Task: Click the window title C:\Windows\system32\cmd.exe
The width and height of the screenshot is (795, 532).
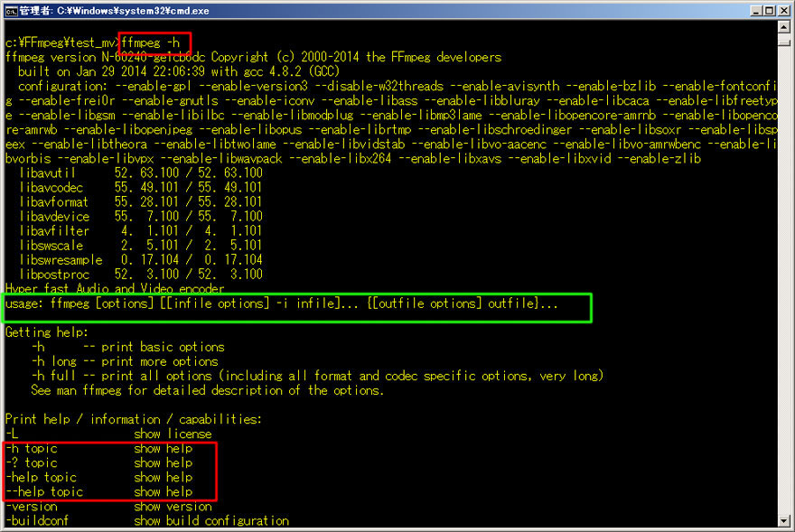Action: [133, 11]
